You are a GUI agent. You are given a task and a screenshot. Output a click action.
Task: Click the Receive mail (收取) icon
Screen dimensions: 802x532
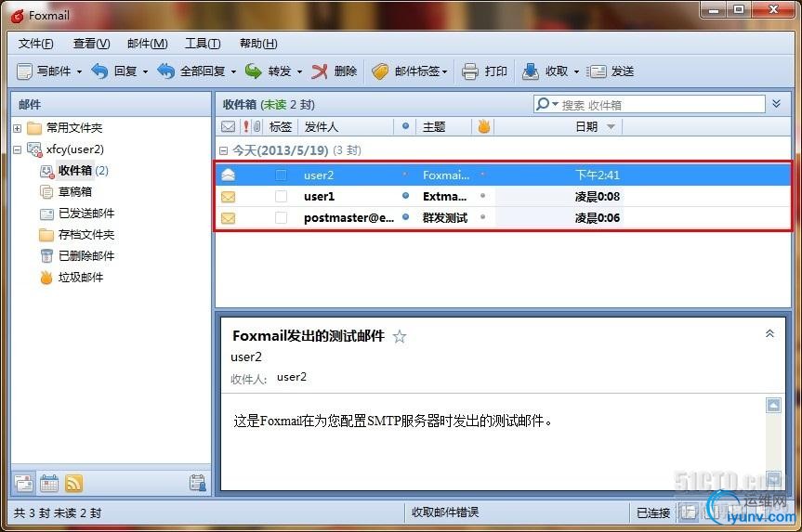(531, 71)
